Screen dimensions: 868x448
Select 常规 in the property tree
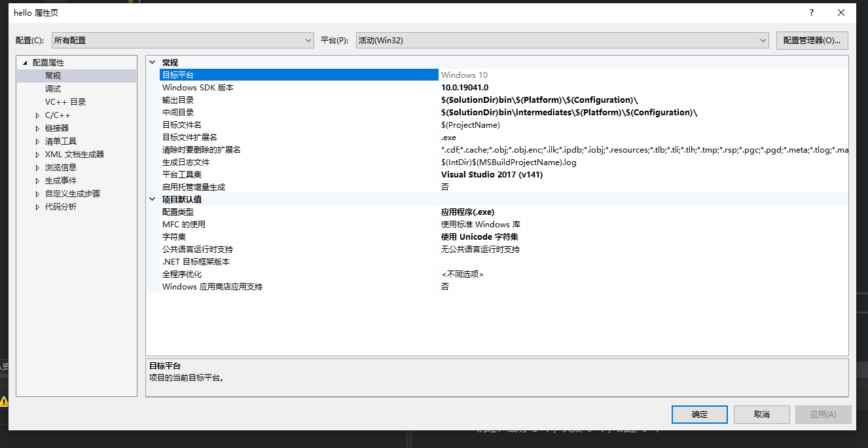click(53, 76)
